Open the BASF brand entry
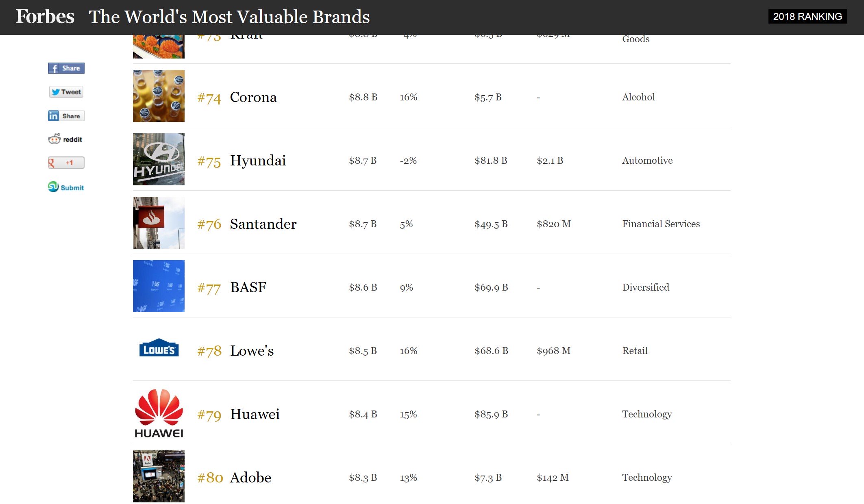This screenshot has width=864, height=504. coord(248,287)
